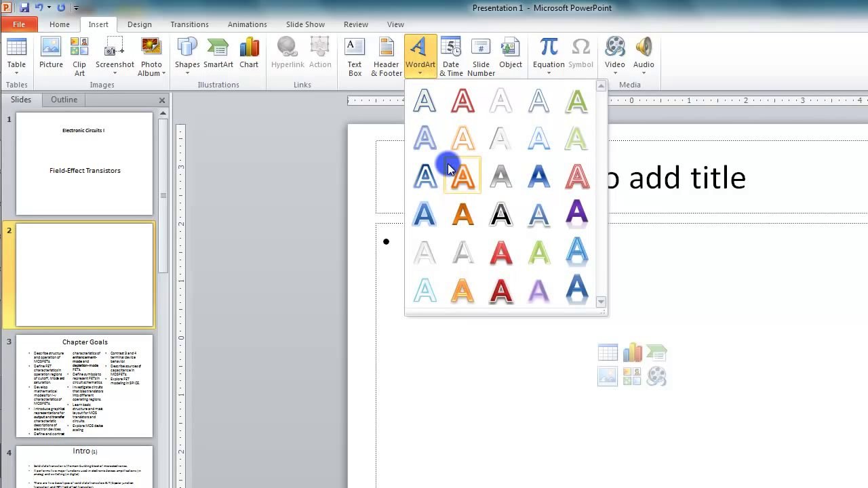Choose orange gradient WordArt style under cursor
Screen dimensions: 868x488
click(462, 176)
